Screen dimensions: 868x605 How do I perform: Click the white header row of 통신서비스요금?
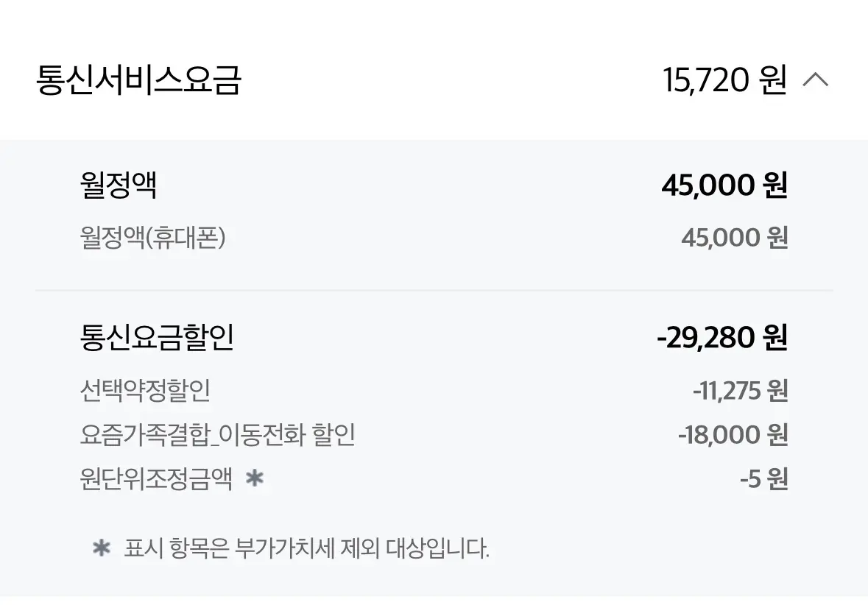pos(434,80)
